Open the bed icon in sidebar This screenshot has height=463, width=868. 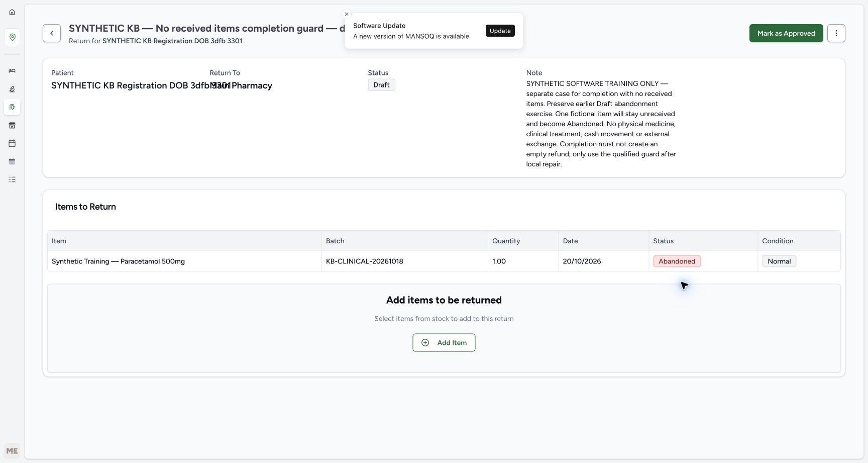[x=12, y=71]
